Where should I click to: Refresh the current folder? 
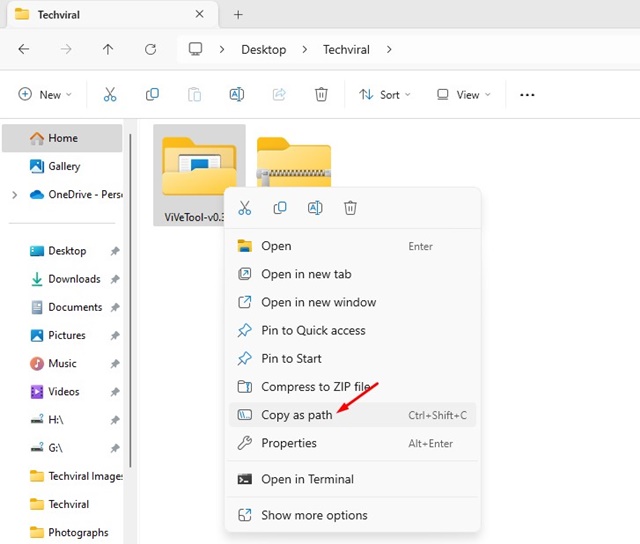point(151,49)
